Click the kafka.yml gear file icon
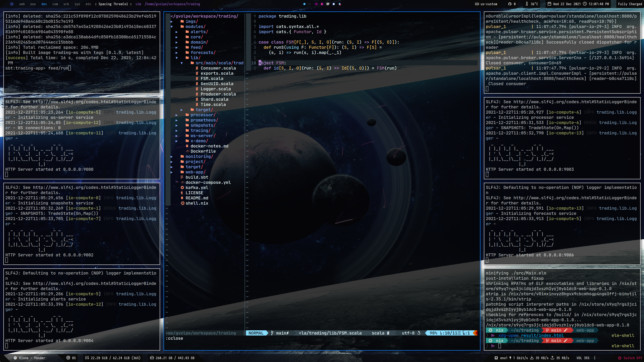 pyautogui.click(x=182, y=188)
